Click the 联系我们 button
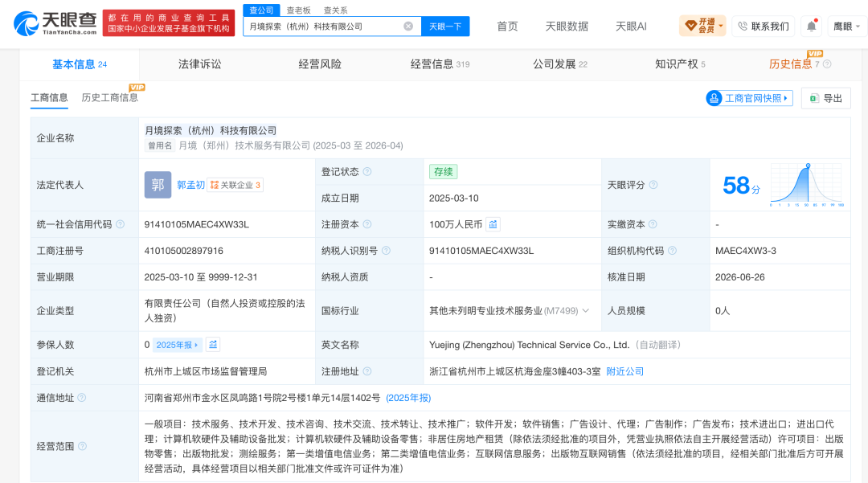Image resolution: width=868 pixels, height=483 pixels. (764, 26)
